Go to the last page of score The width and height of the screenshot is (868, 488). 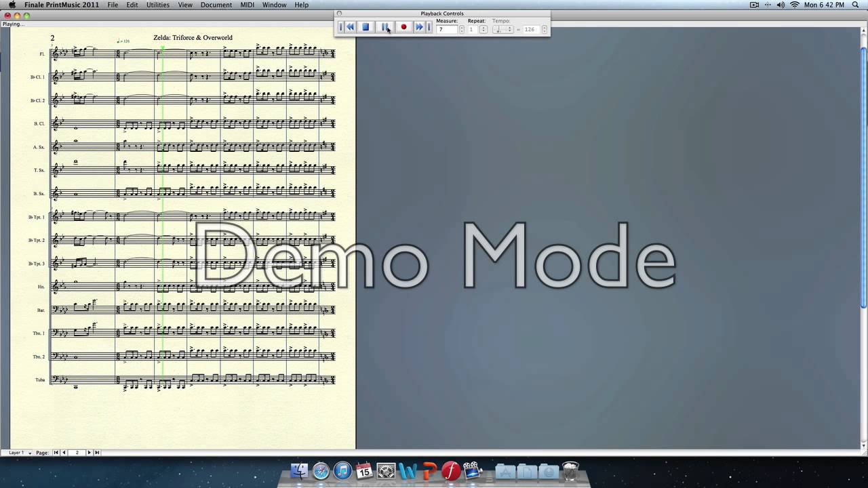(x=97, y=453)
